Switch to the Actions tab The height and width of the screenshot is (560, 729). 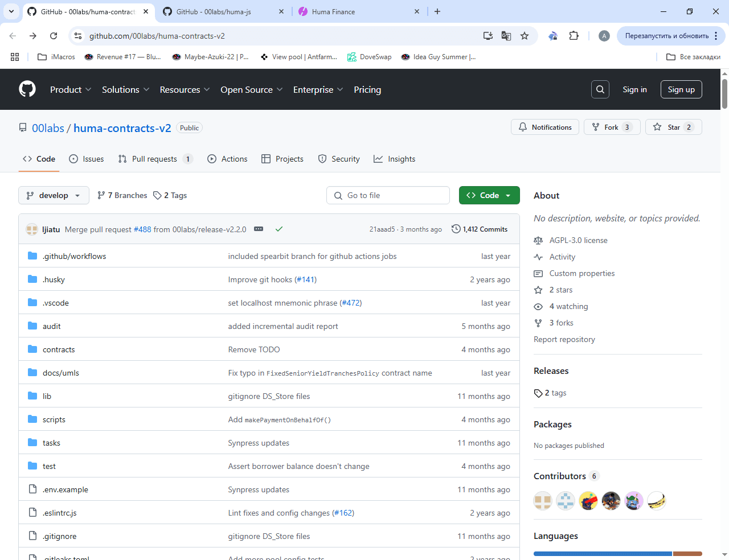227,159
